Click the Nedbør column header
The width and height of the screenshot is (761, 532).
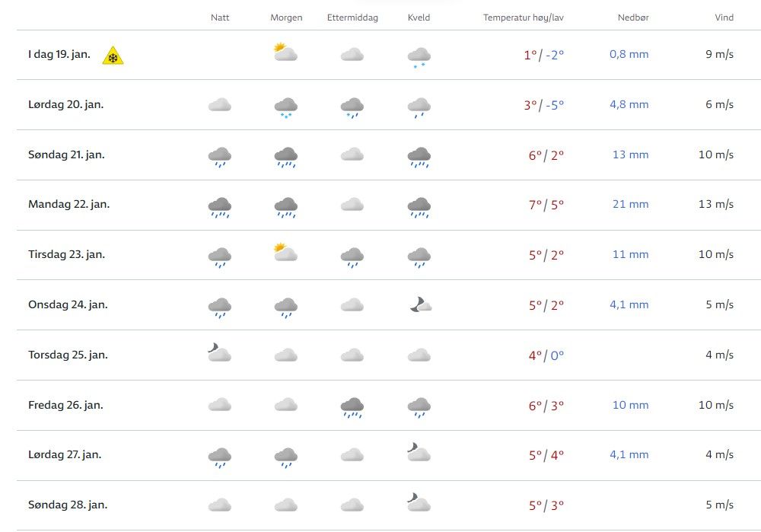pos(632,18)
